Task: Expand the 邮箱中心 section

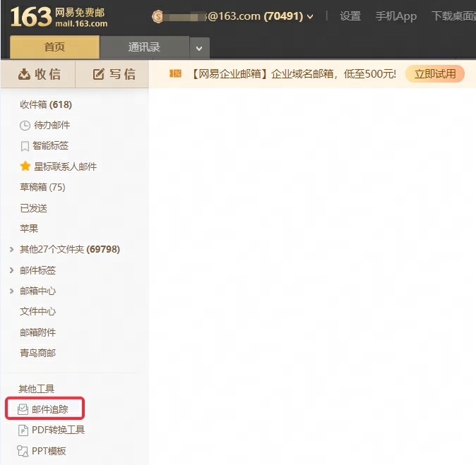Action: coord(11,291)
